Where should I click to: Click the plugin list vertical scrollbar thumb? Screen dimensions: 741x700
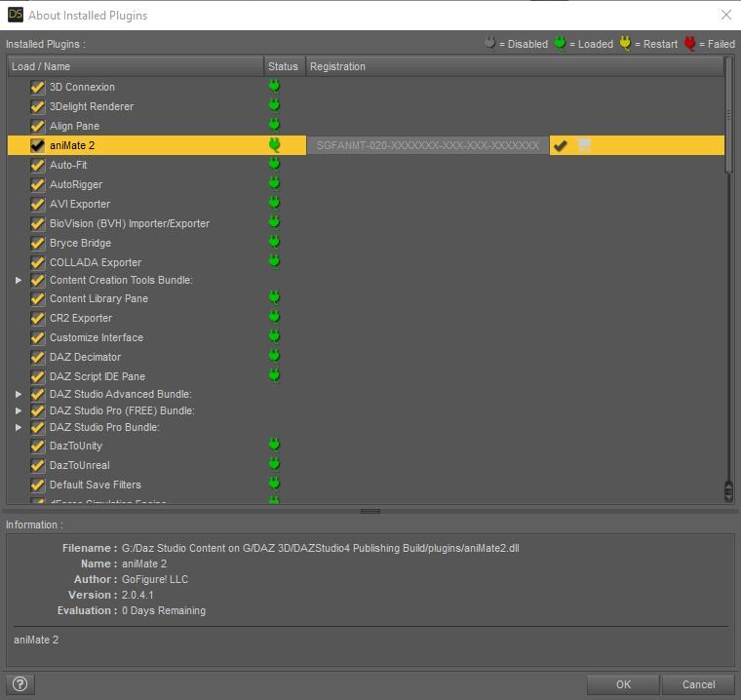(x=728, y=115)
